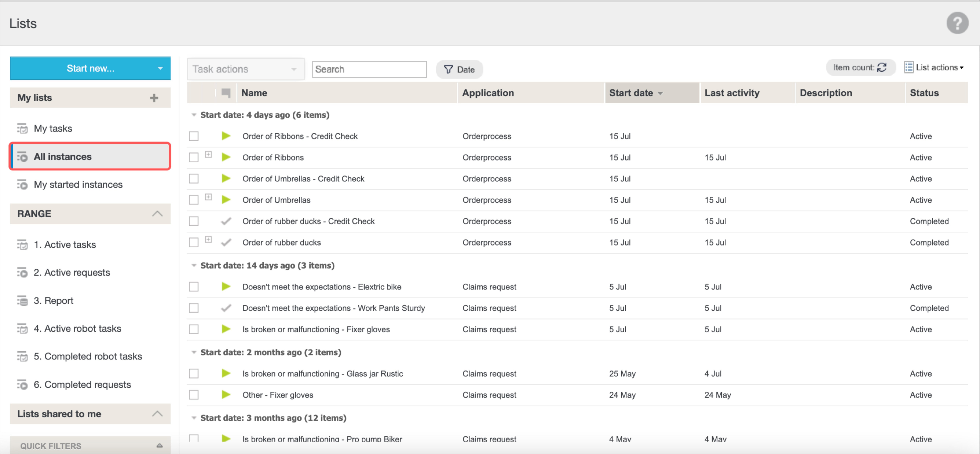
Task: Click the filter funnel Date button
Action: (x=459, y=70)
